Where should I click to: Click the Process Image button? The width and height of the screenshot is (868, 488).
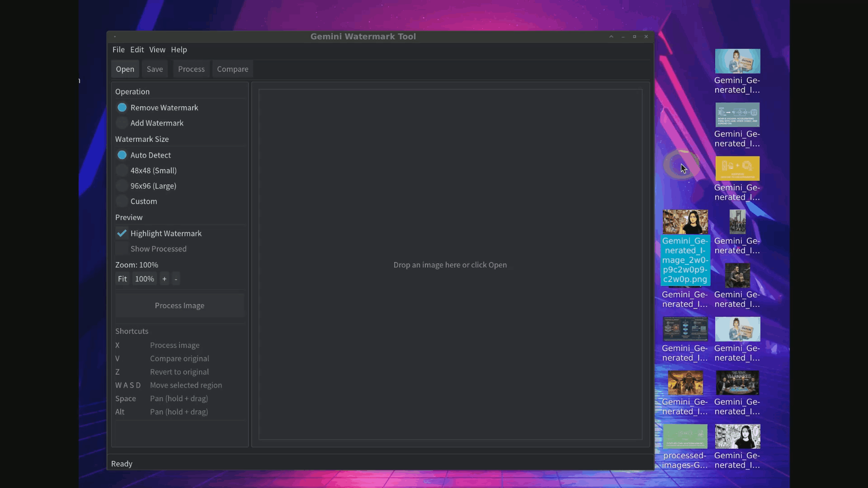pyautogui.click(x=179, y=305)
